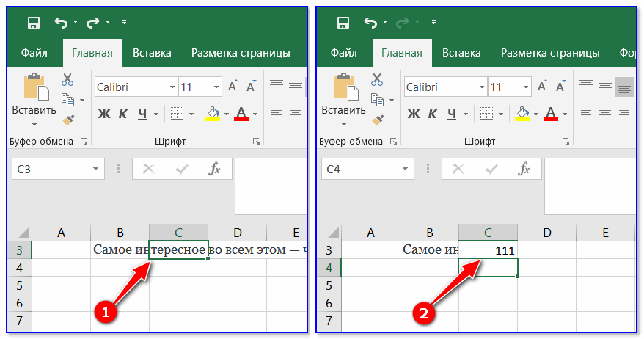Toggle Underline Ч in right window
Viewport: 644px width, 339px height.
pos(451,114)
